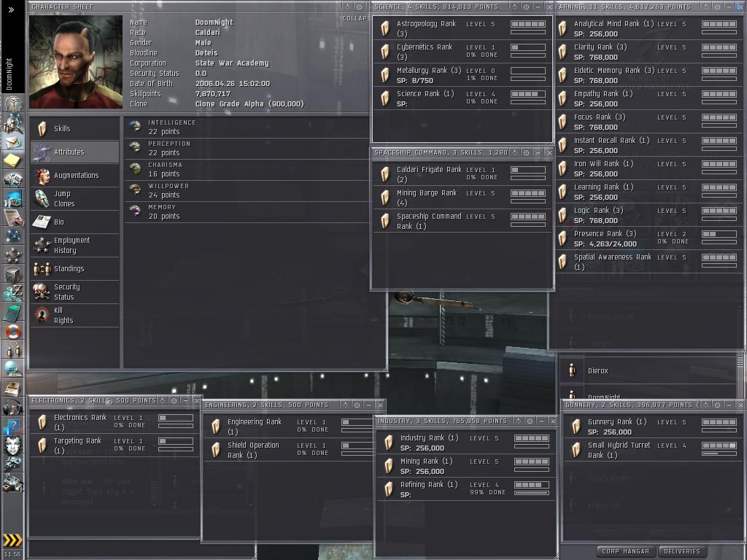This screenshot has width=747, height=560.
Task: Click the Memory attribute icon
Action: tap(135, 211)
